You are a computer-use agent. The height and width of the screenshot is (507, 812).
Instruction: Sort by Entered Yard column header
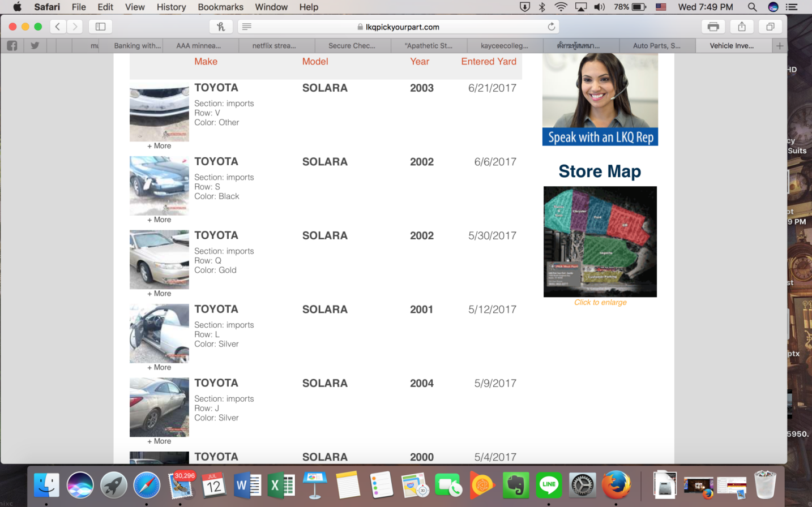[x=489, y=62]
